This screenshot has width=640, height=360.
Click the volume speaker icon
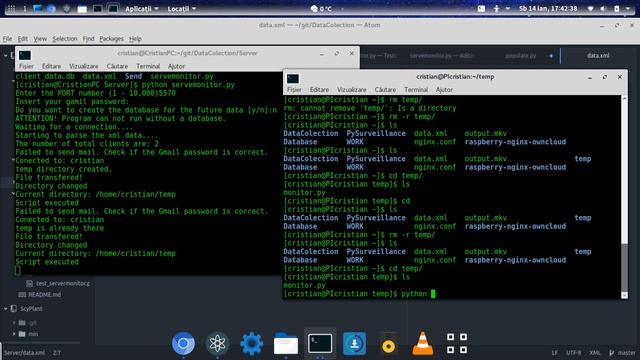tap(603, 9)
